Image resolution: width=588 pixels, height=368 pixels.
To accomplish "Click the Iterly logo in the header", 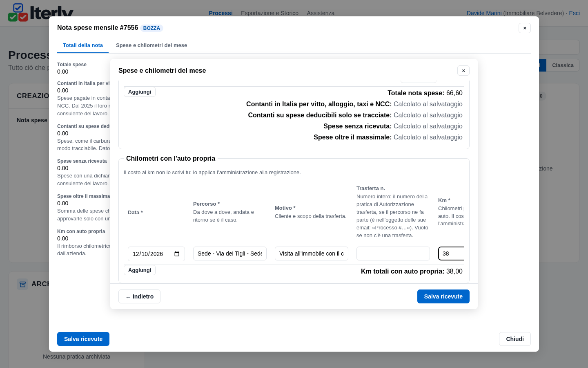I will [41, 12].
